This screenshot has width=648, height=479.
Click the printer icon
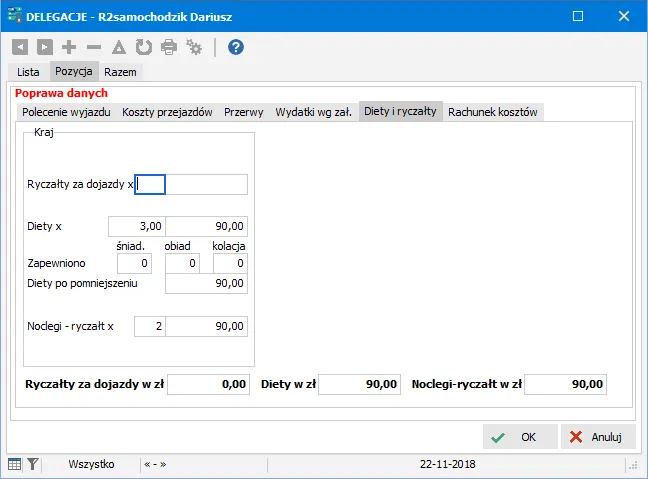(x=169, y=47)
